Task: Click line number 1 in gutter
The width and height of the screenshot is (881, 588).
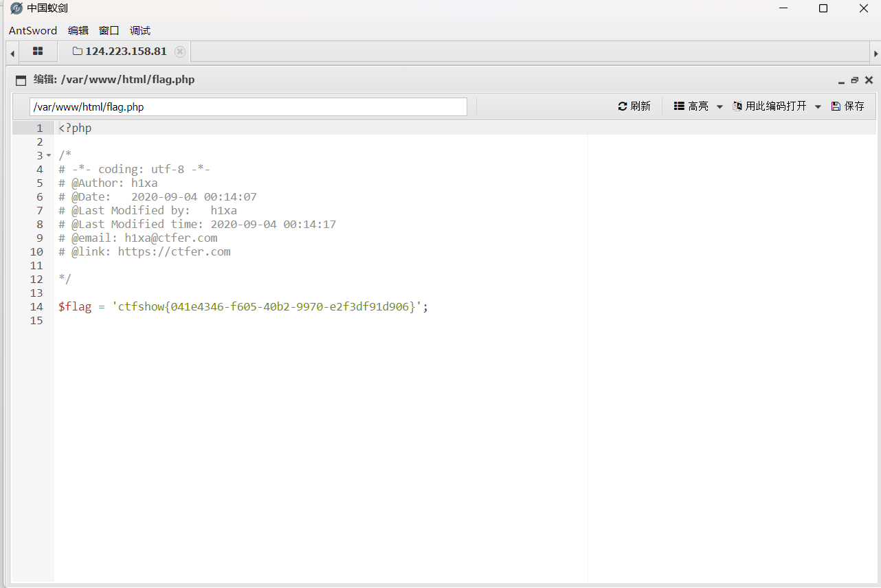Action: [40, 128]
